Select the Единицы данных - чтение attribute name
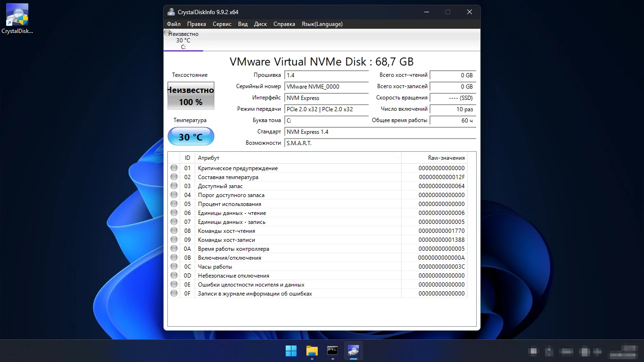Screen dimensions: 644x362 coord(232,213)
